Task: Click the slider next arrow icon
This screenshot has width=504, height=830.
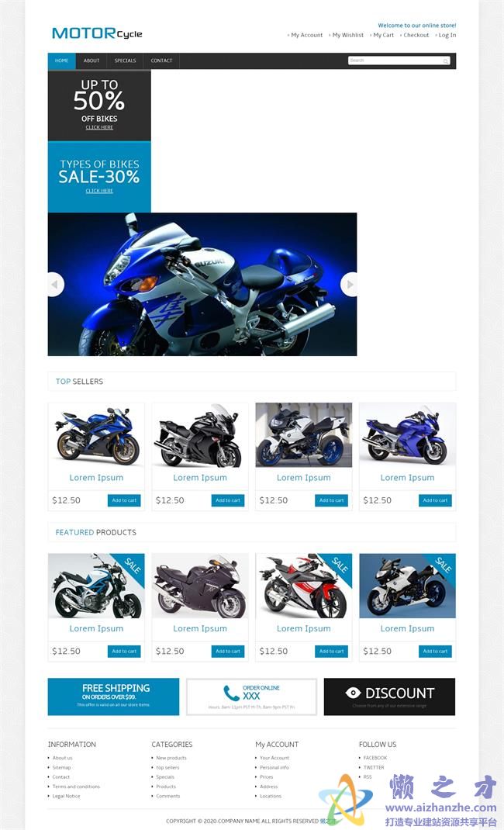Action: [348, 285]
